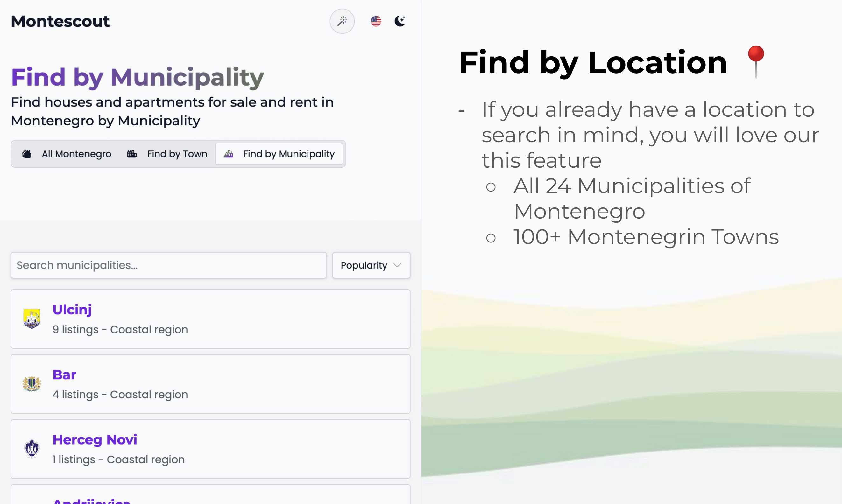Click '100+ Montenegrin Towns' bullet
This screenshot has width=842, height=504.
tap(646, 237)
